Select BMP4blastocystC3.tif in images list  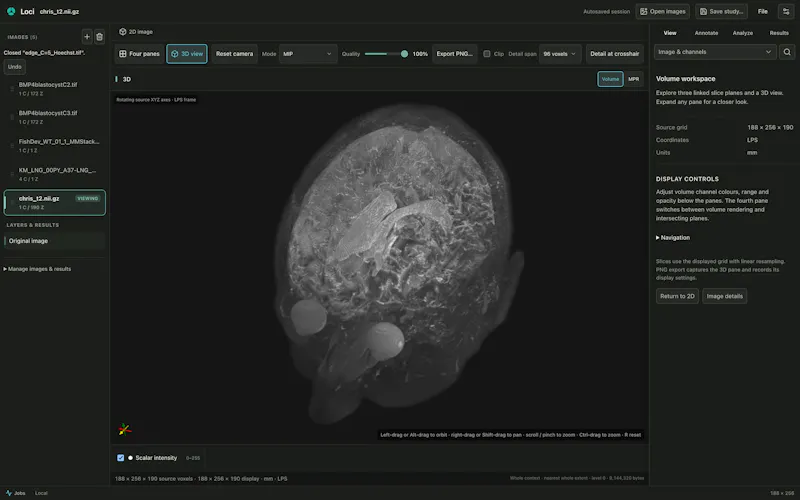tap(55, 117)
